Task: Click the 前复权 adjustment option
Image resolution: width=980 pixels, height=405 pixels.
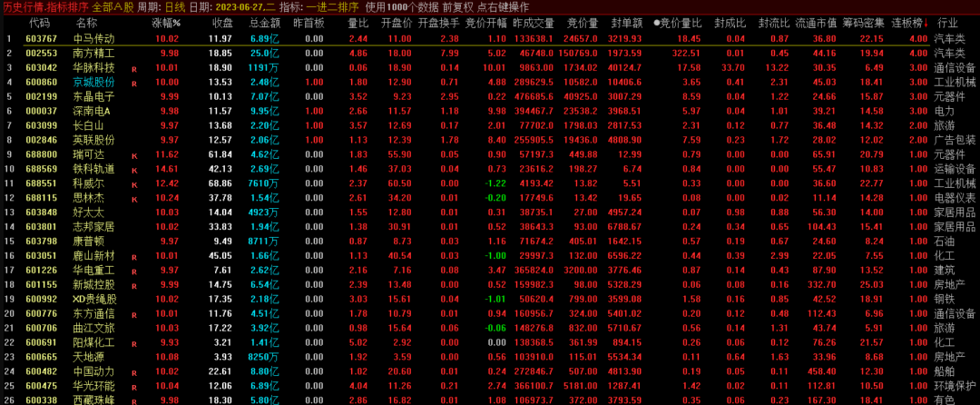Action: click(x=458, y=7)
